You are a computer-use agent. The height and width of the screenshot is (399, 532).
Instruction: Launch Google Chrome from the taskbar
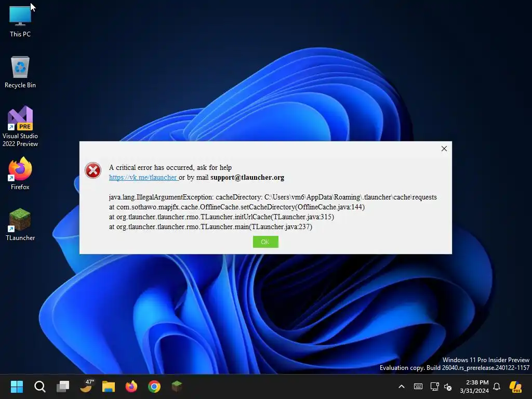coord(154,387)
